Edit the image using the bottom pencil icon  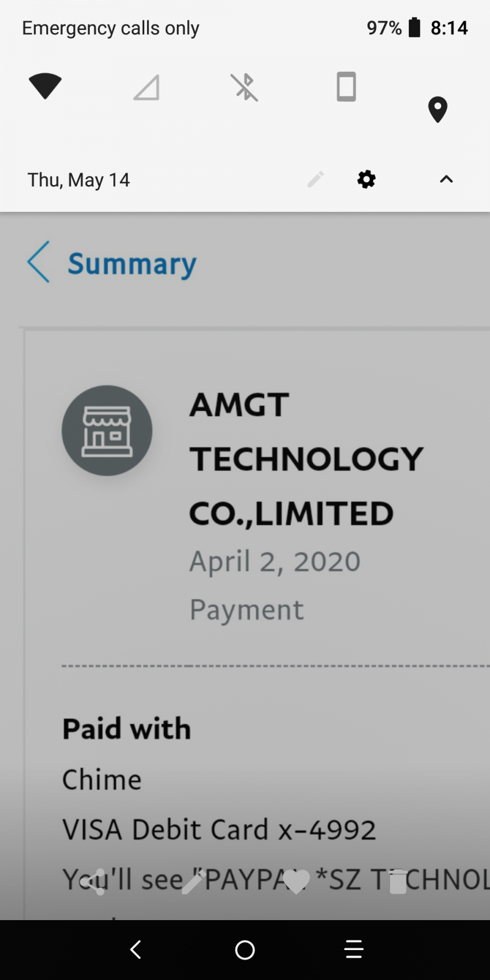coord(193,882)
